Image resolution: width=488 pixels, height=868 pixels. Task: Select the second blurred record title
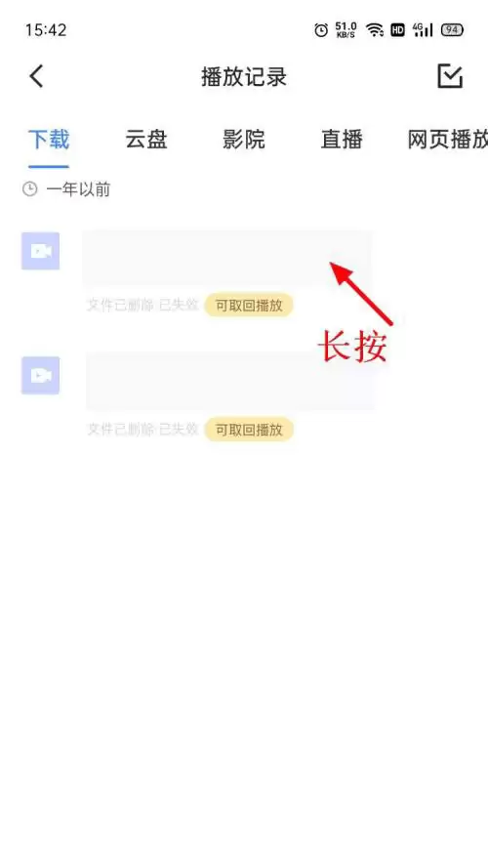229,381
